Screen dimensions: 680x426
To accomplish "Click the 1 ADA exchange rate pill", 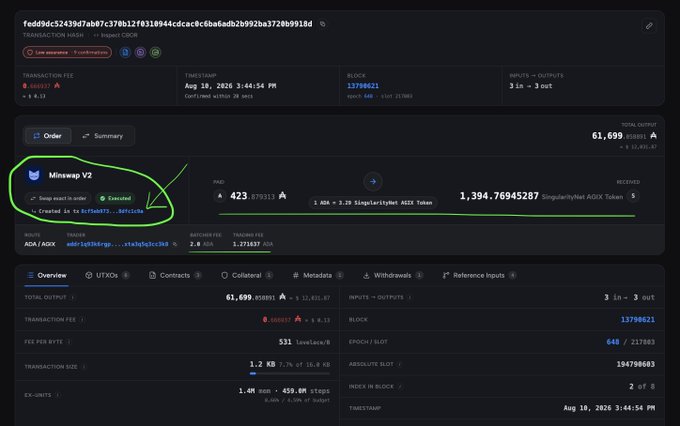I will coord(373,203).
